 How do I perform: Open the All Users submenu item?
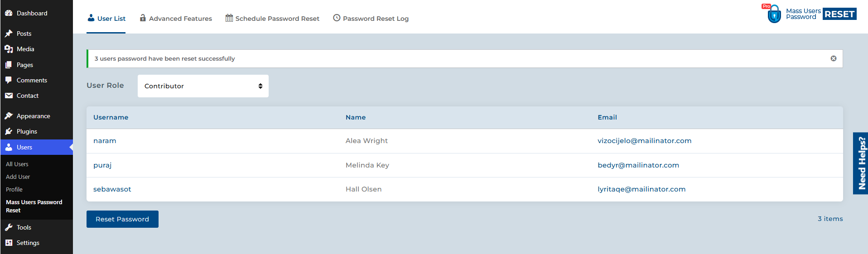17,164
